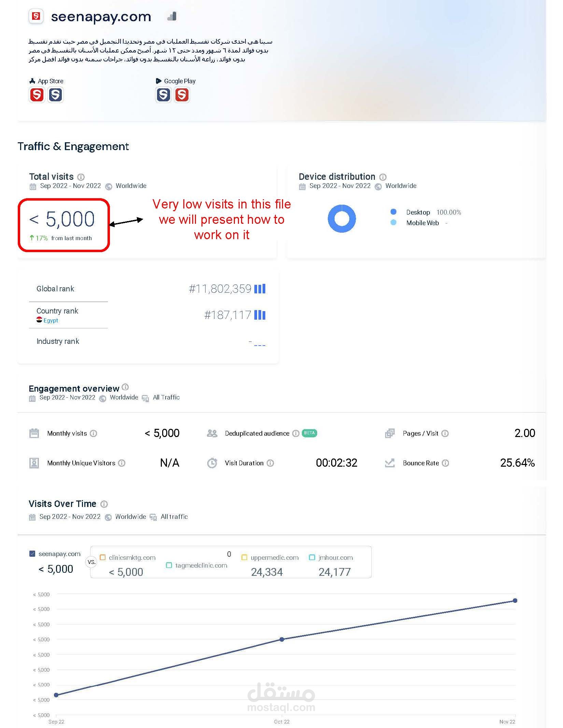The width and height of the screenshot is (563, 728).
Task: Click the 00:02:32 visit duration value
Action: [x=337, y=463]
